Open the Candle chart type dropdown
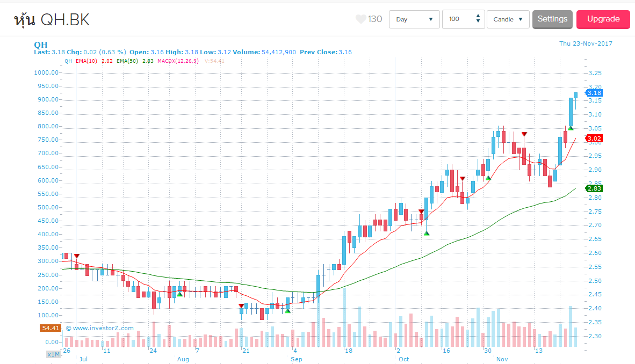 (508, 19)
